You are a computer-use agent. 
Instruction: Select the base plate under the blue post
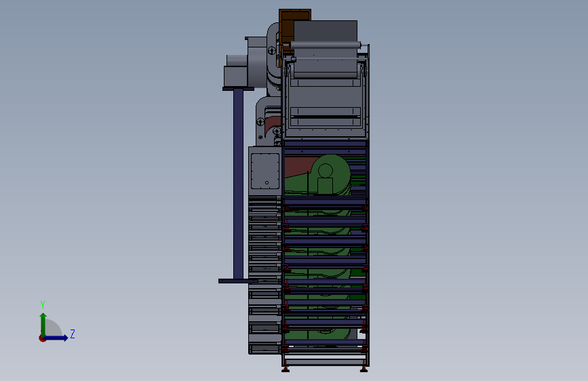tap(238, 281)
